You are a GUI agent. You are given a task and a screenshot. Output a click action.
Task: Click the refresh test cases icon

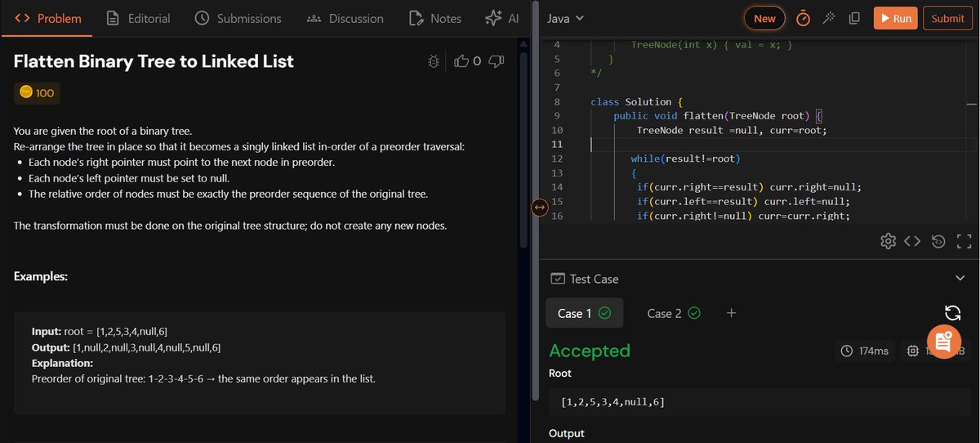click(951, 312)
